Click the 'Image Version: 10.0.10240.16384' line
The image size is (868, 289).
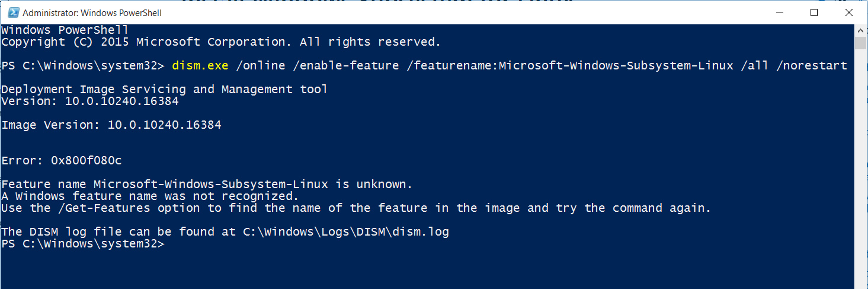[x=111, y=125]
